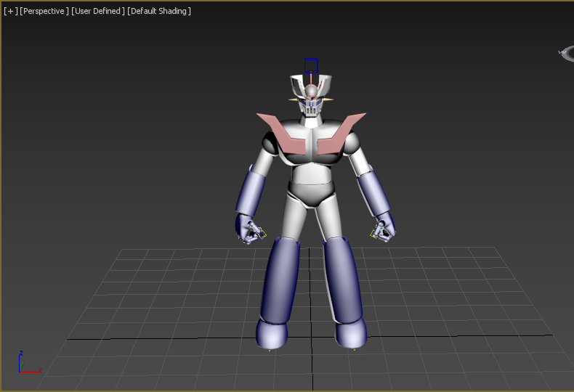Select the blue square helper above the robot's head
Screen dimensions: 574x392
click(311, 66)
